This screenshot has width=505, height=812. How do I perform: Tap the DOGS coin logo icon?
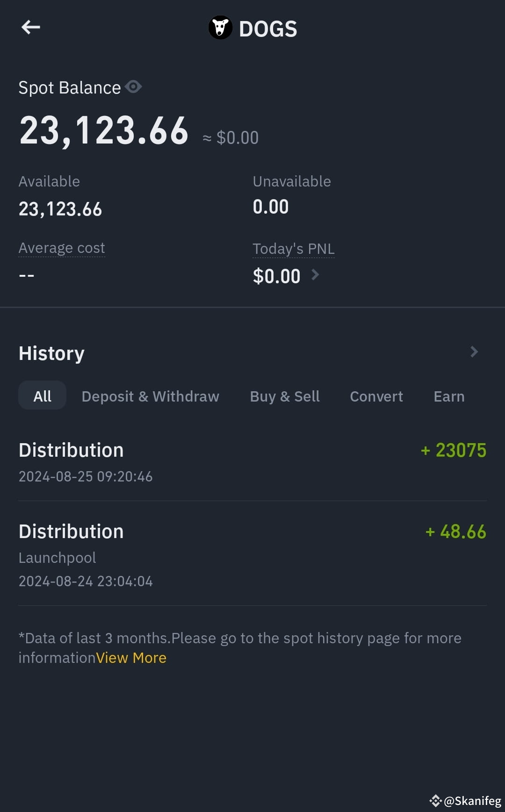point(220,28)
